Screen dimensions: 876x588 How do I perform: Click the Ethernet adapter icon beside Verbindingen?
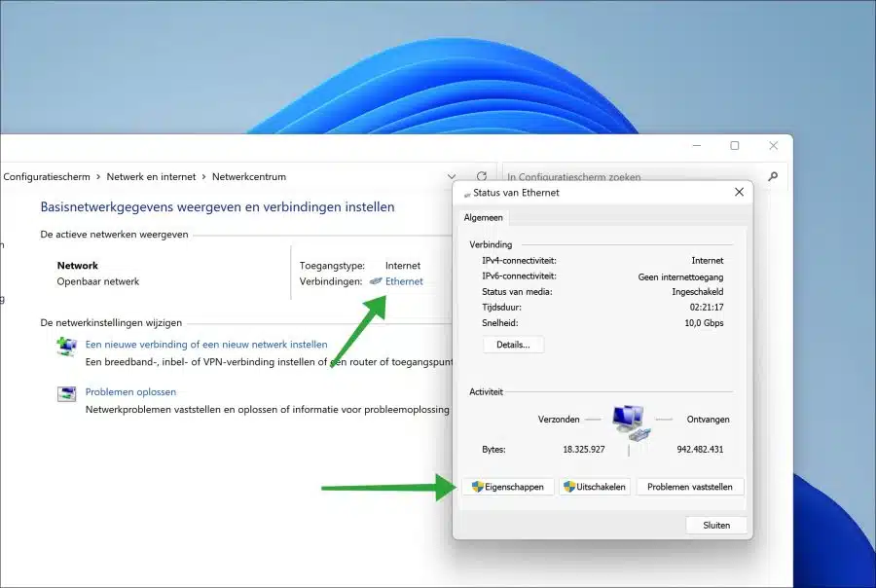(376, 281)
